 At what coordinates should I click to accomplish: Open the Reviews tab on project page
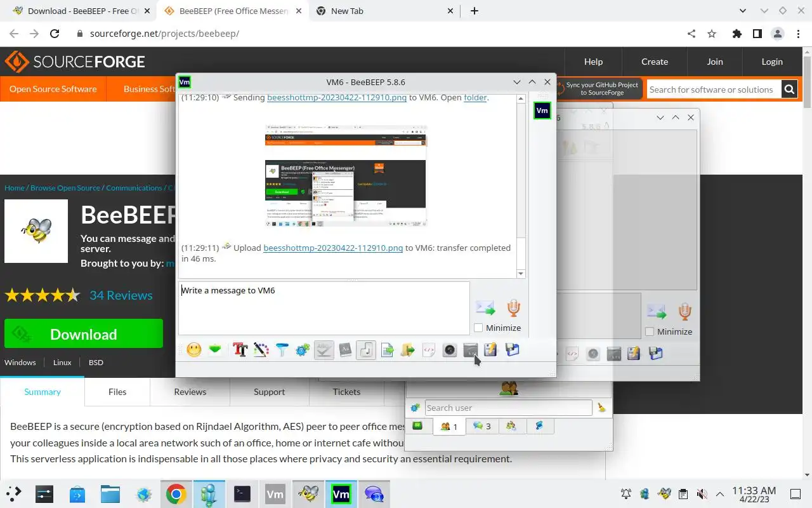click(190, 392)
